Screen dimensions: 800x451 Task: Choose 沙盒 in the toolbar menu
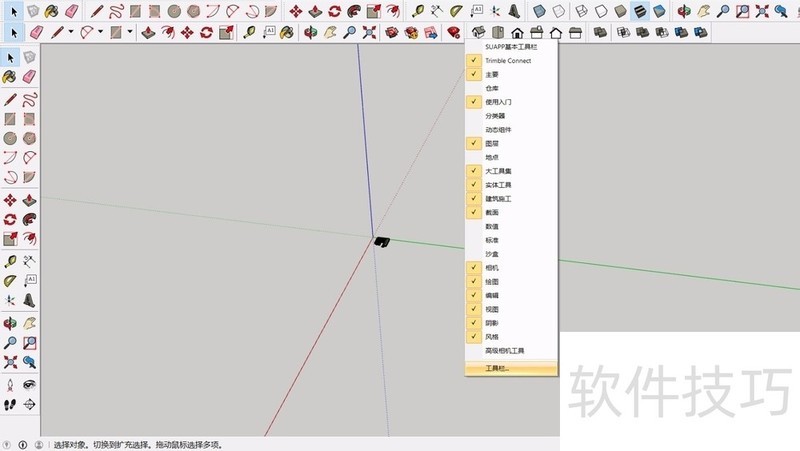pyautogui.click(x=492, y=254)
